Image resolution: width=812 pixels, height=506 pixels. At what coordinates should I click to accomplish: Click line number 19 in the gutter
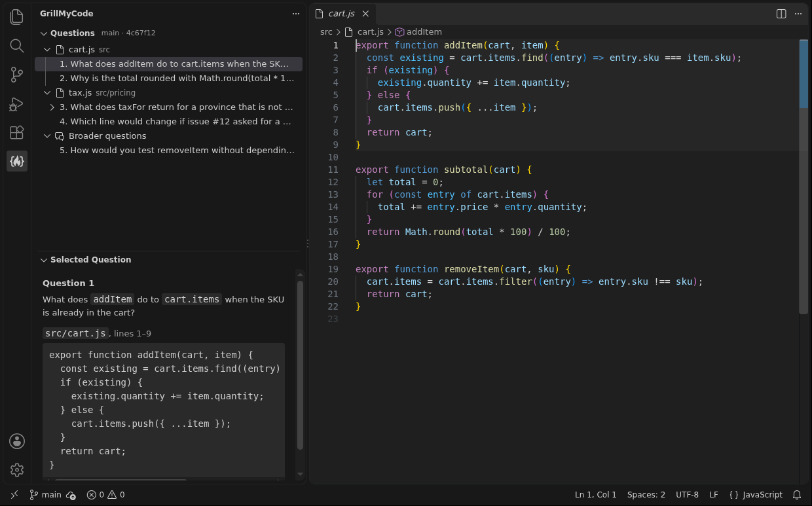[x=333, y=269]
